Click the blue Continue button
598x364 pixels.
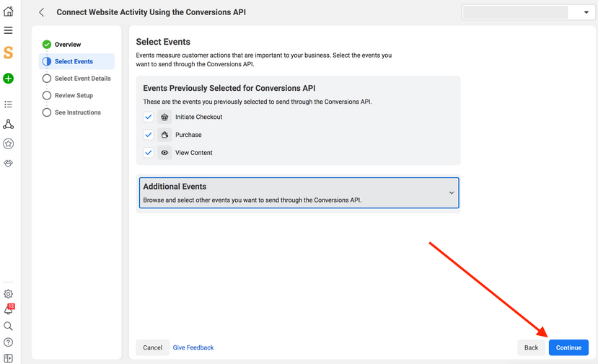[568, 347]
